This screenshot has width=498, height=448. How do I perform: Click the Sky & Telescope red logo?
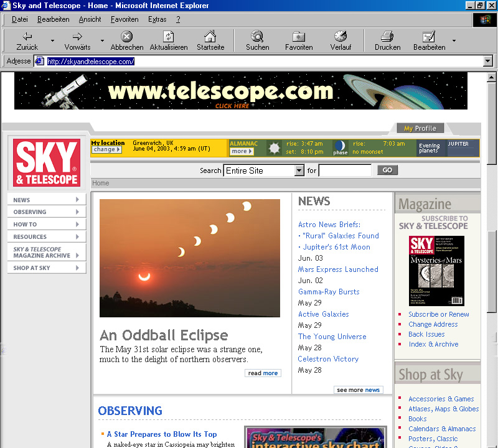[x=47, y=162]
